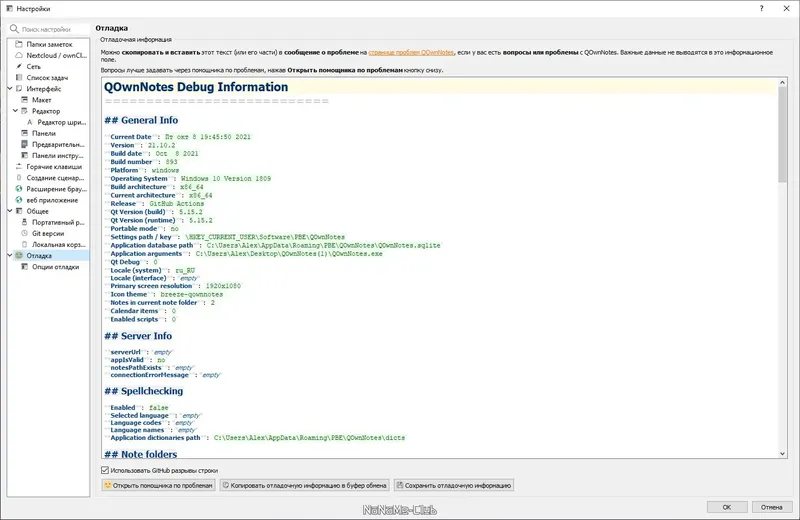
Task: Toggle 'Использовать GitHub разрывы строки' checkbox
Action: pos(105,470)
